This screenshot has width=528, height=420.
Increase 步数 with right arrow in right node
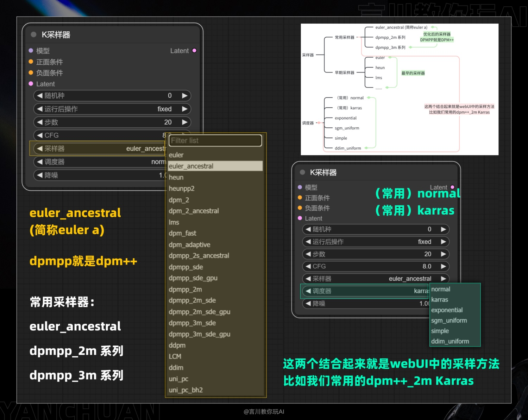pos(444,254)
